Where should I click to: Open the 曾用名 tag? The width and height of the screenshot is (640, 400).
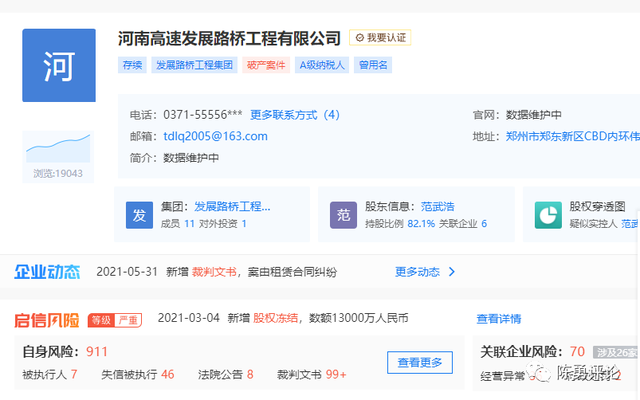click(x=373, y=65)
